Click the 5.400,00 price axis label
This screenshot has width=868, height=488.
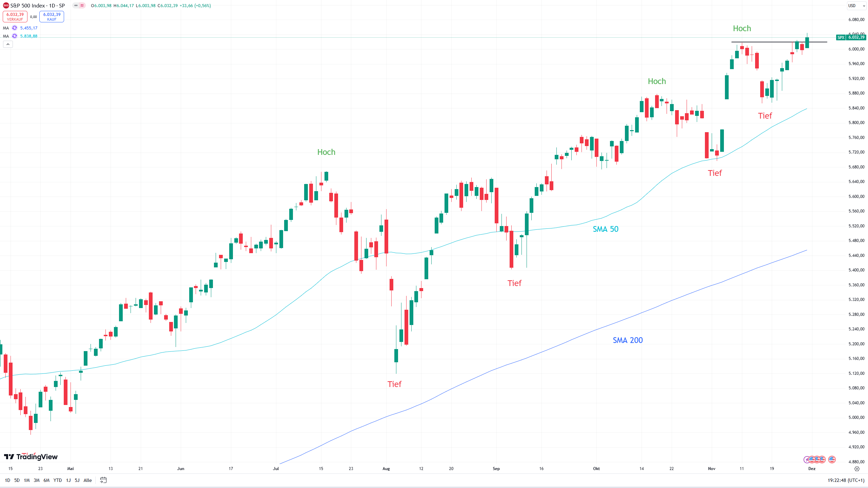pyautogui.click(x=856, y=270)
